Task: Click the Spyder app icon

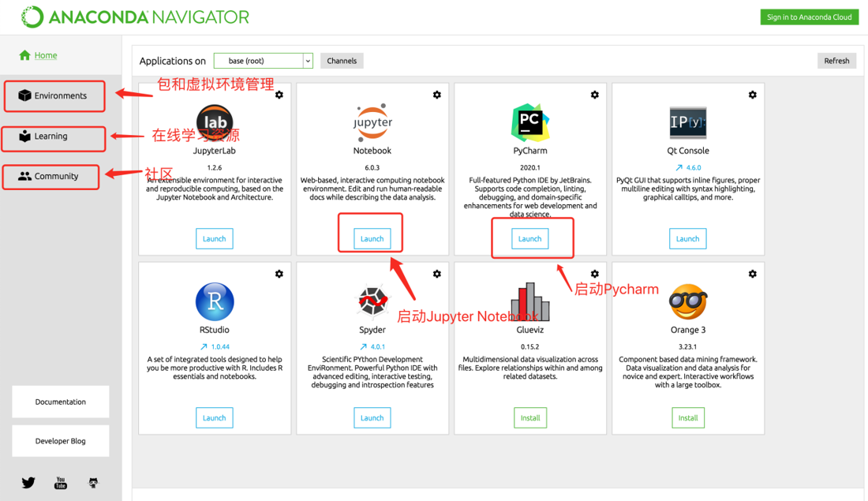Action: click(372, 301)
